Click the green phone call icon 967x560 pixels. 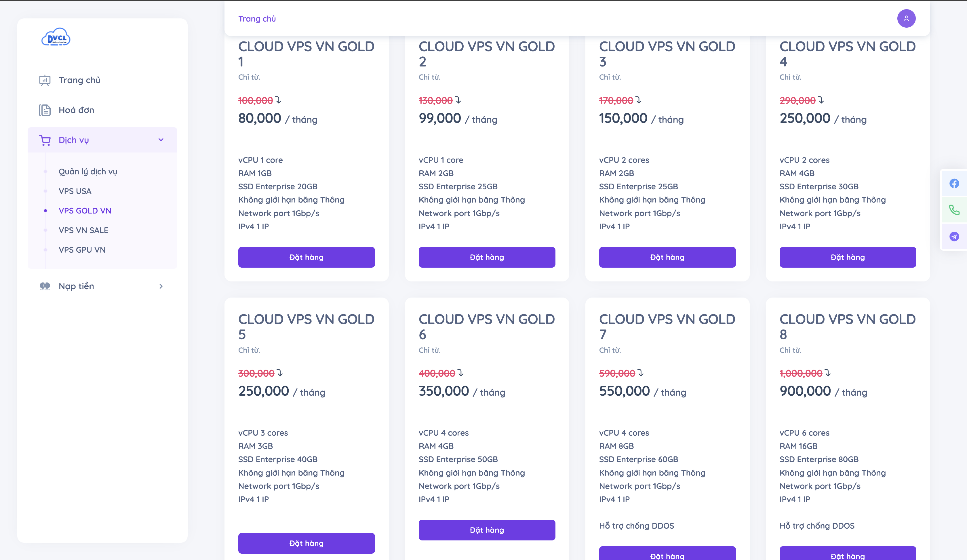pyautogui.click(x=954, y=210)
